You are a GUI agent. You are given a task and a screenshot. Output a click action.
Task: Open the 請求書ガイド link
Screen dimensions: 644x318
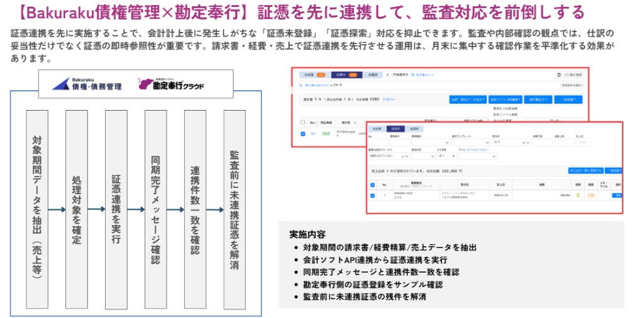[x=425, y=75]
